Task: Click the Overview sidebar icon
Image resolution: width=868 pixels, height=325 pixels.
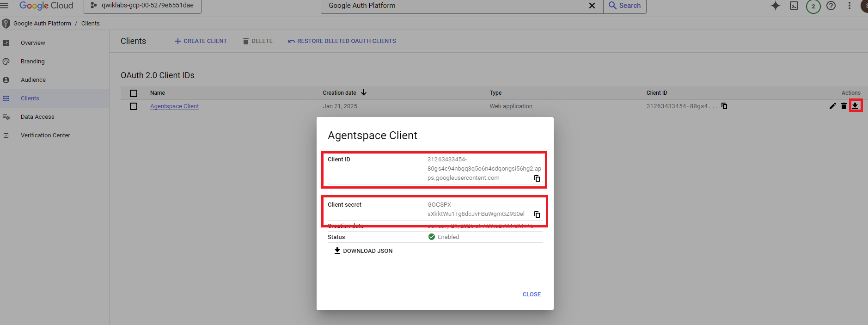Action: [x=6, y=43]
